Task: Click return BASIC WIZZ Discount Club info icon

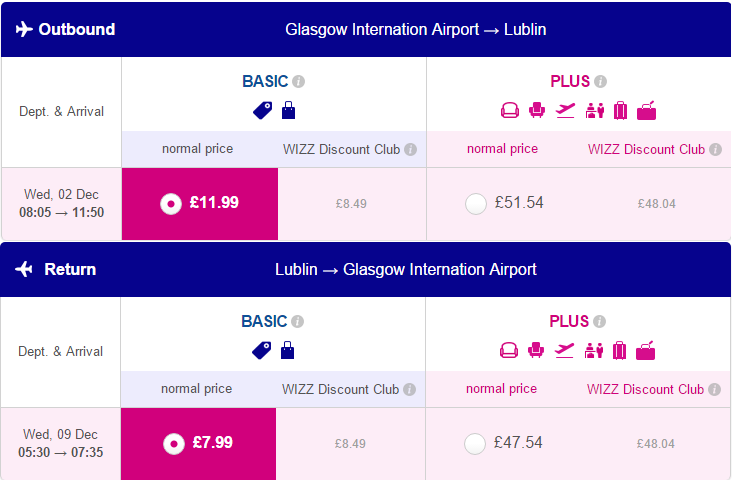Action: click(409, 389)
